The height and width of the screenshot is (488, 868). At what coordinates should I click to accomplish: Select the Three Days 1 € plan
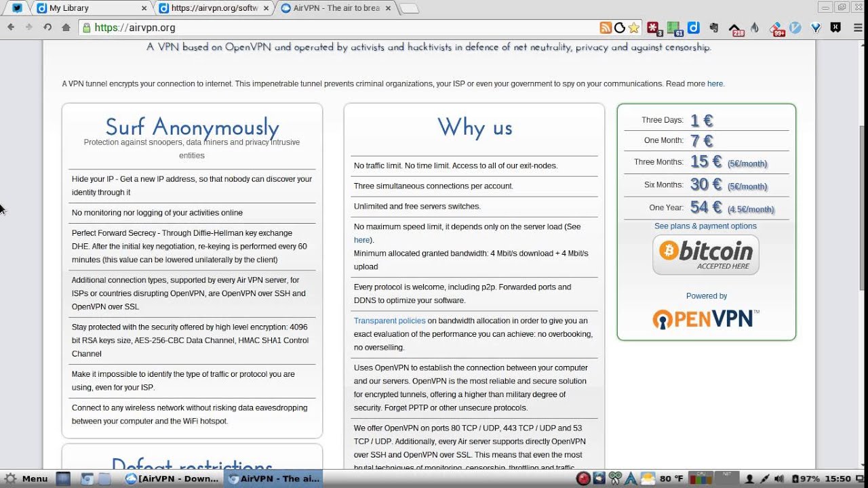click(706, 120)
